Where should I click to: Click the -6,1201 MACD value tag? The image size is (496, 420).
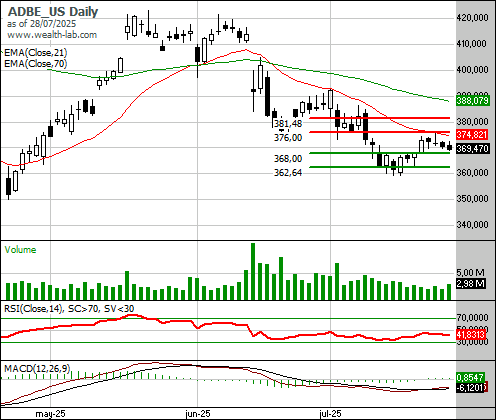tap(470, 387)
